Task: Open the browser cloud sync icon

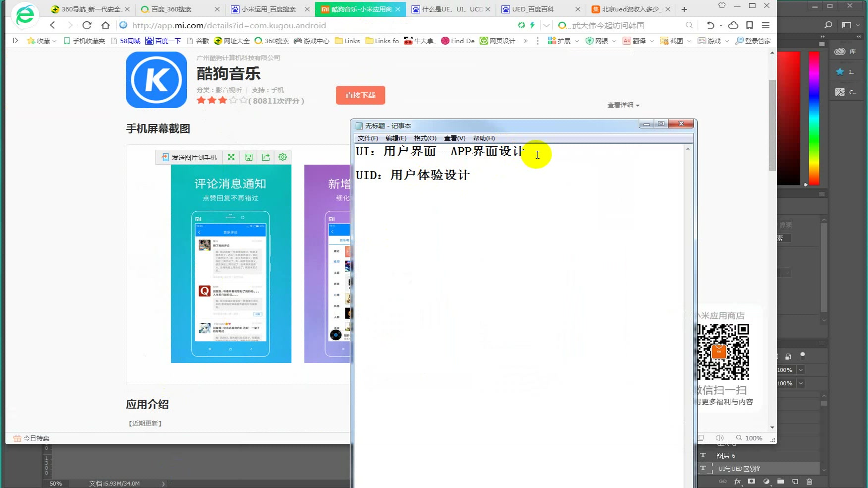Action: tap(733, 25)
